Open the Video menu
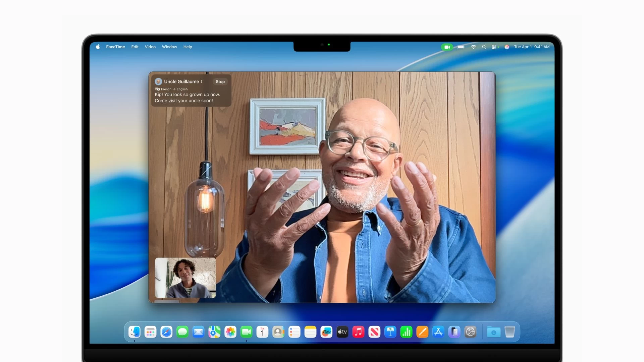 click(x=150, y=47)
